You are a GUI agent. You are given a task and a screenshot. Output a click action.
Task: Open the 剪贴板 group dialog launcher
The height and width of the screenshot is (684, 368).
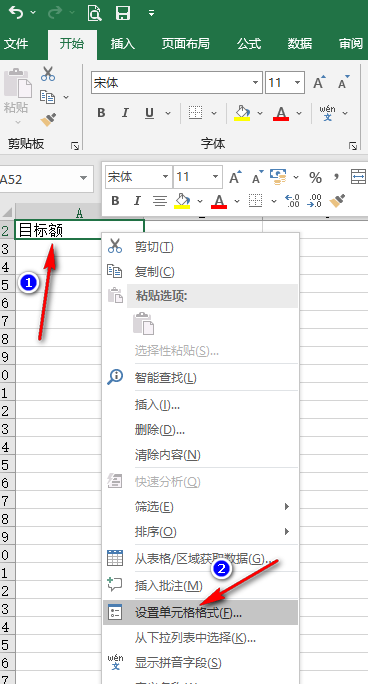(x=75, y=146)
